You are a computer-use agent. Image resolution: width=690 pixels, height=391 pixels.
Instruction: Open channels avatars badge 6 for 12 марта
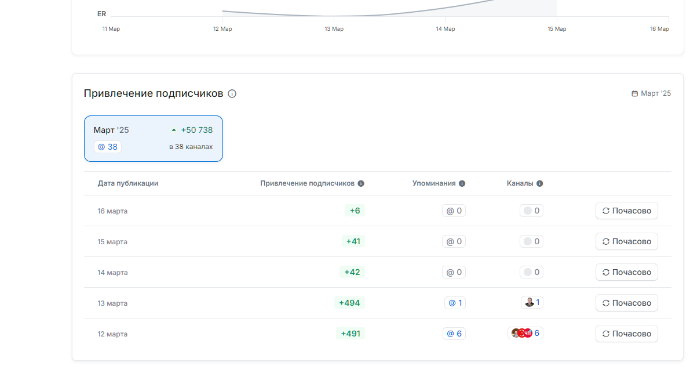coord(525,333)
